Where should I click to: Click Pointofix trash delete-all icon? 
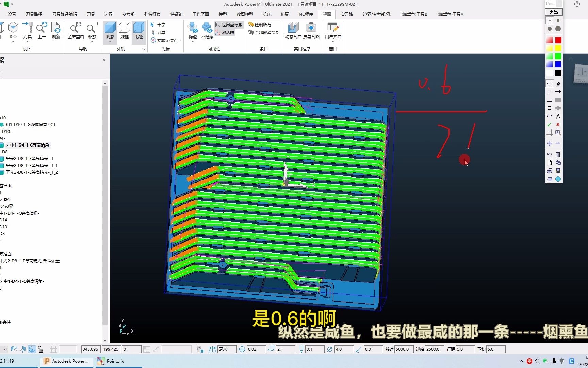click(x=558, y=154)
